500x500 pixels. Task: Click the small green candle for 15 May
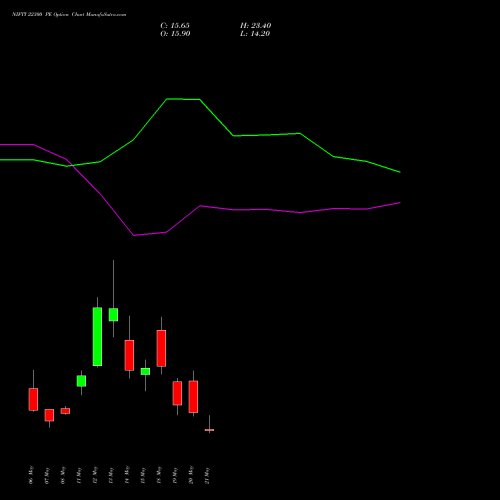coord(145,371)
